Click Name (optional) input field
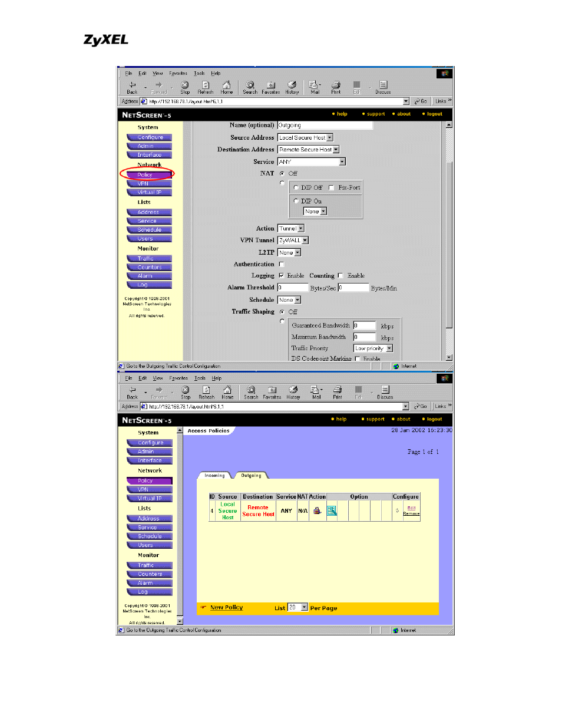562x728 pixels. (325, 126)
